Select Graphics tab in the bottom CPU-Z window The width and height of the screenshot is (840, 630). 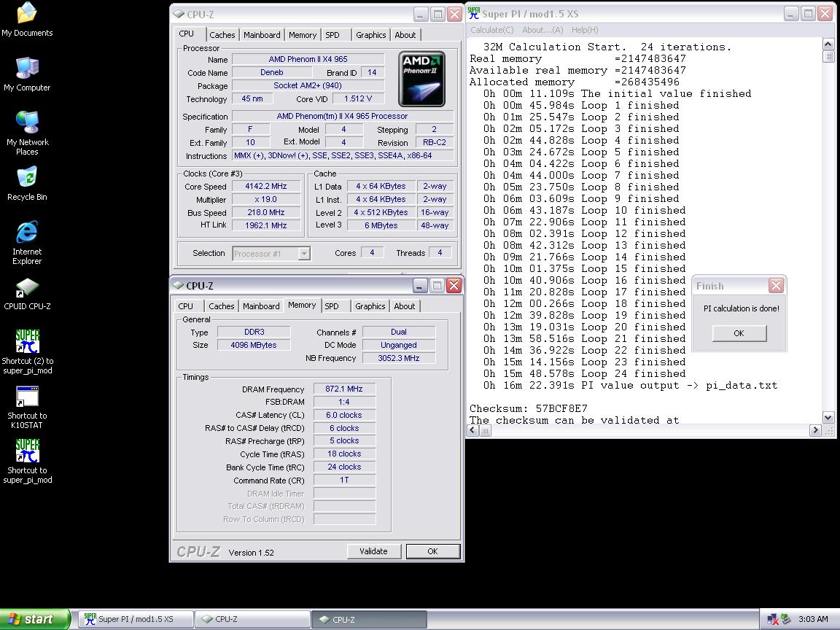[370, 306]
